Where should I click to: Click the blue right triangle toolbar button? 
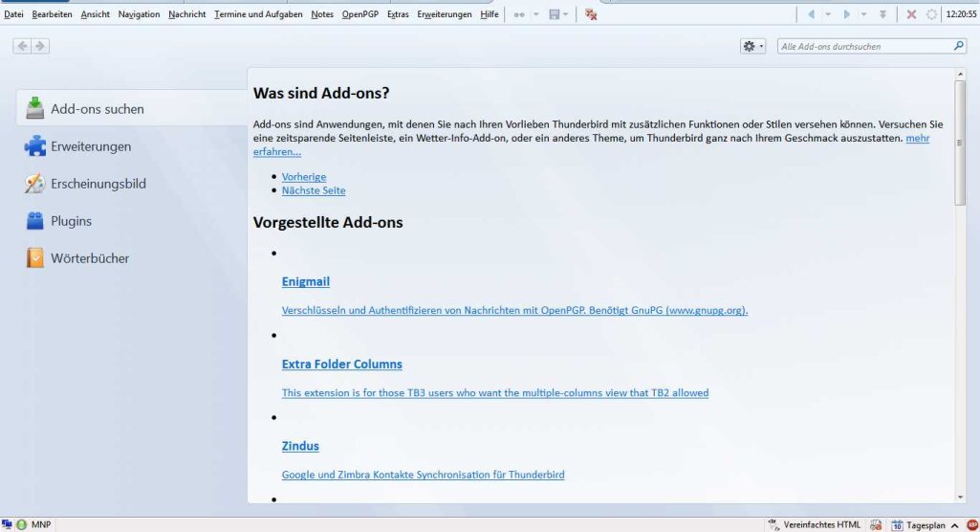pyautogui.click(x=847, y=14)
